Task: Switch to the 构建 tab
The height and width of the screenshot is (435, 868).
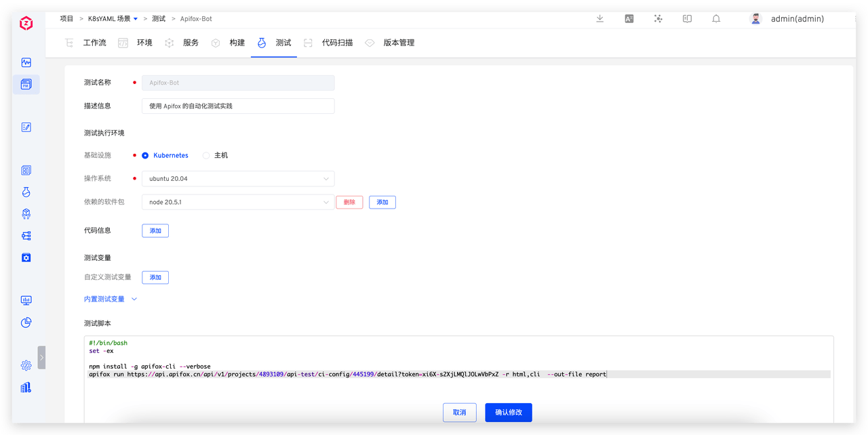Action: coord(237,43)
